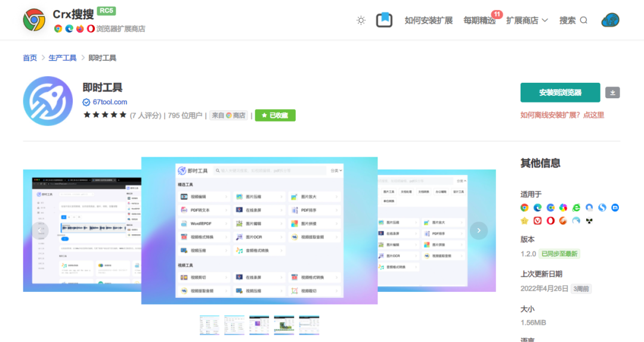Click the Vivaldi icon under 适用于
This screenshot has height=342, width=644.
[538, 221]
